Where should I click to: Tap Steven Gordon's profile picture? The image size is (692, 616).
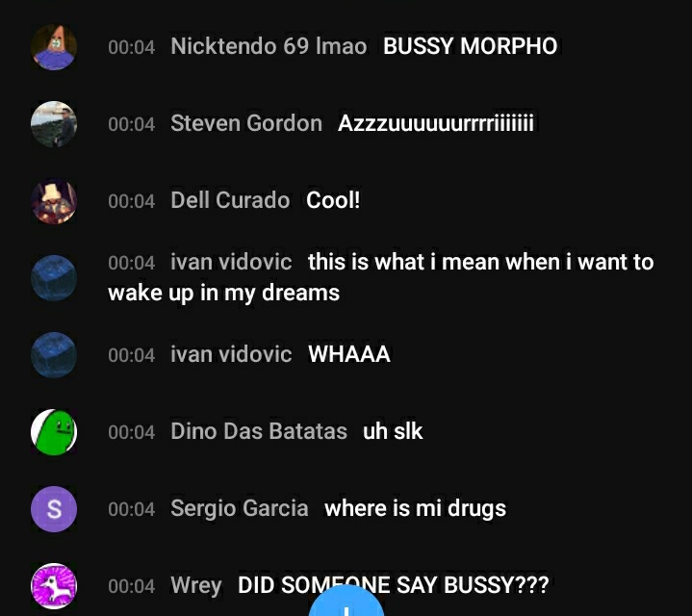(x=54, y=124)
